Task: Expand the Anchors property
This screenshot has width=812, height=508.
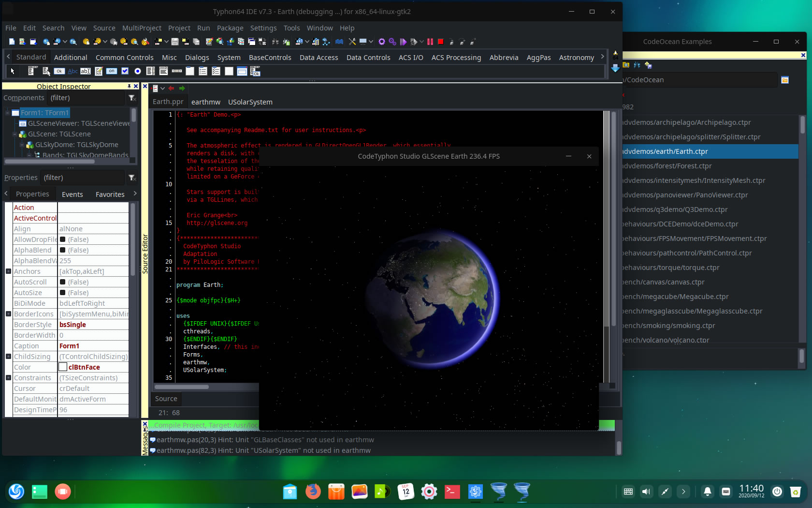Action: coord(8,271)
